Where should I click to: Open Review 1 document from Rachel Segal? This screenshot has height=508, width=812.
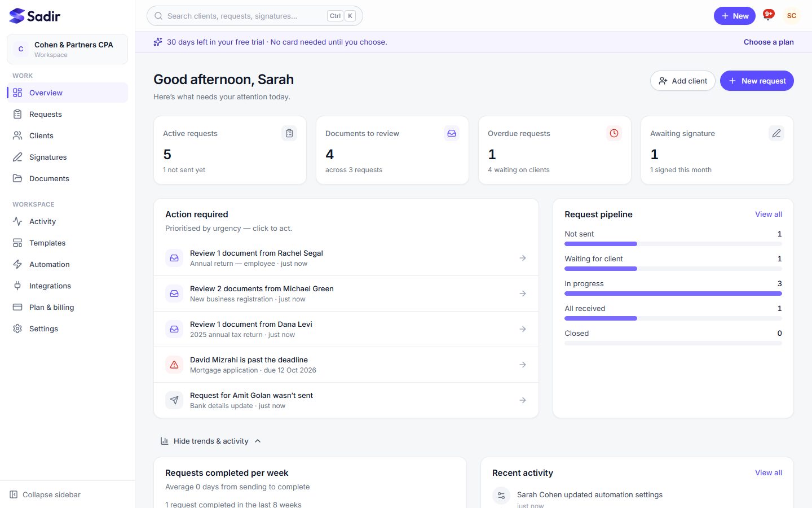click(346, 258)
